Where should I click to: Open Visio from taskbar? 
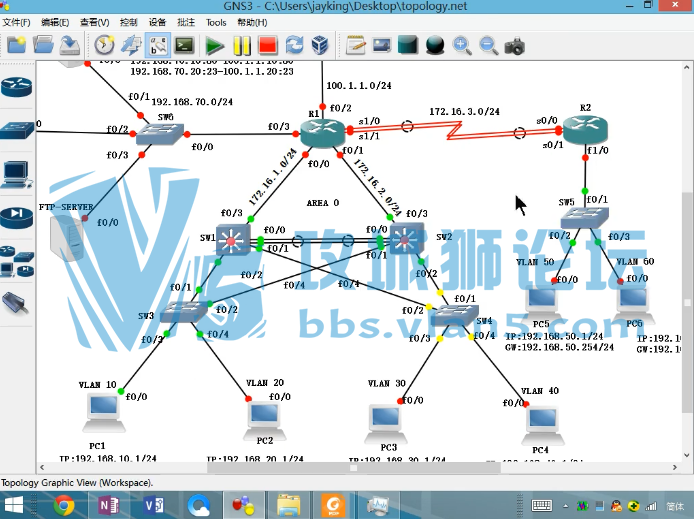pos(154,505)
